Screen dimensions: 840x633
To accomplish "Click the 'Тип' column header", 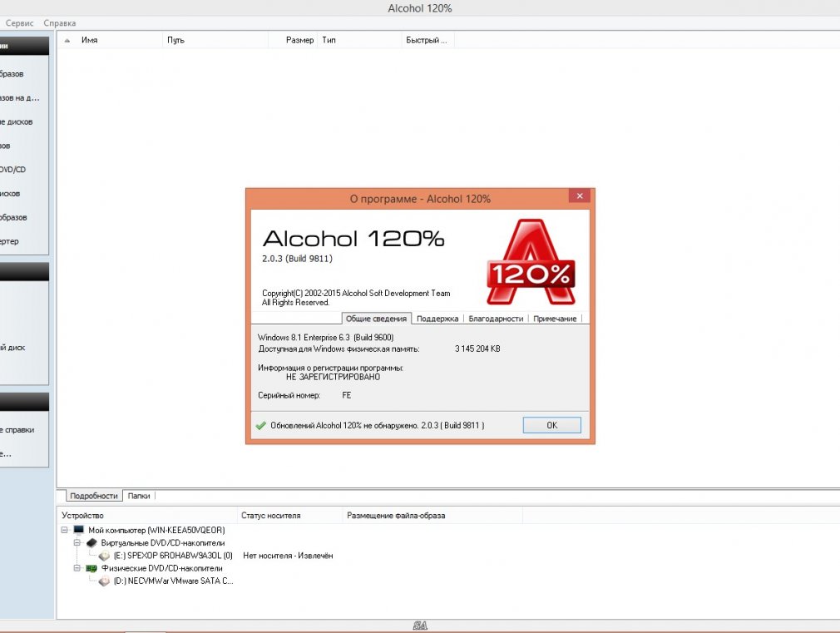I will (359, 40).
